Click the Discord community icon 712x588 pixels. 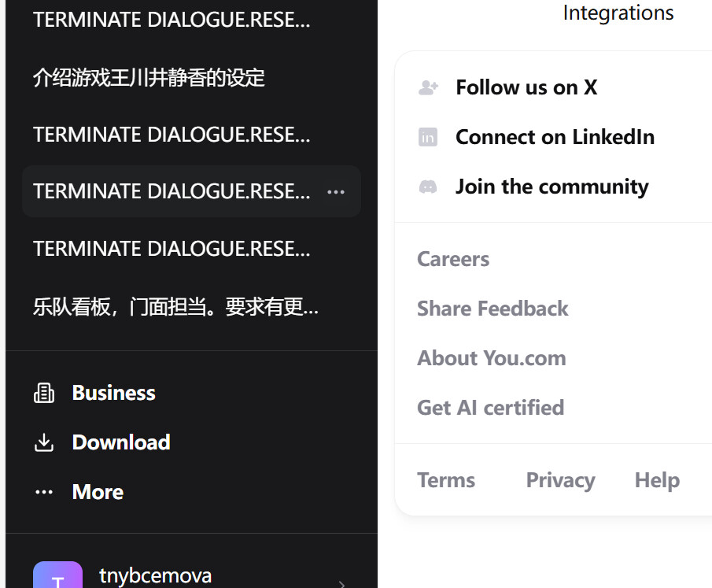point(428,187)
